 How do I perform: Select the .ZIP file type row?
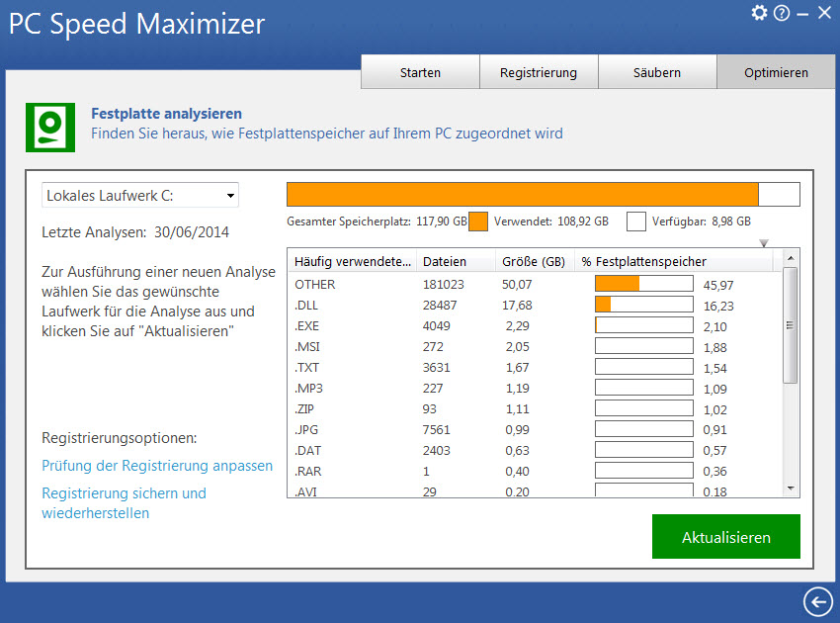[x=535, y=409]
